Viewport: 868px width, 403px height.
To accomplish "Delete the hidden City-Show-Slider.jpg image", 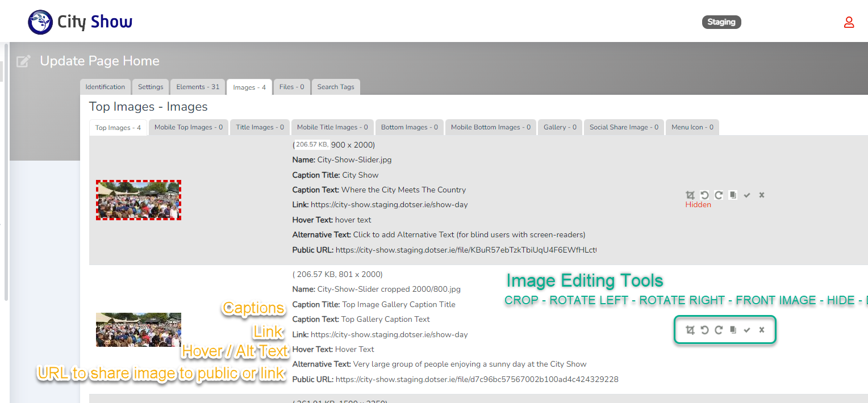I will (762, 195).
